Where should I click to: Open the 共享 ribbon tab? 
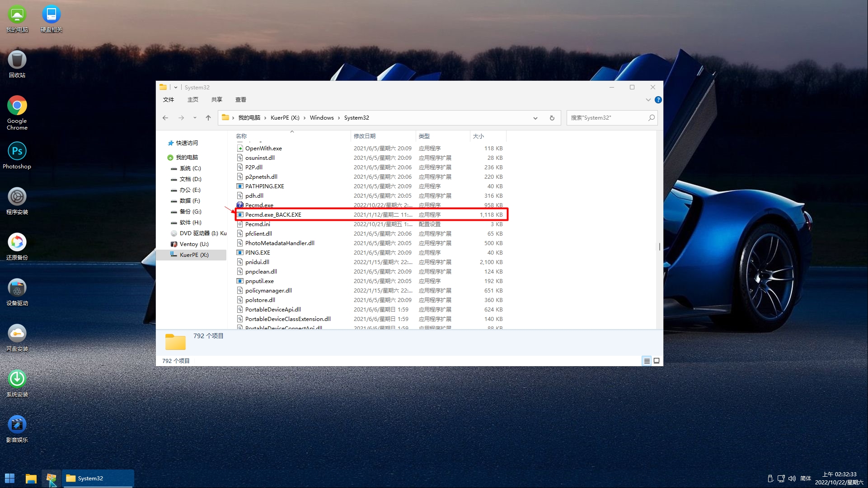[x=217, y=100]
